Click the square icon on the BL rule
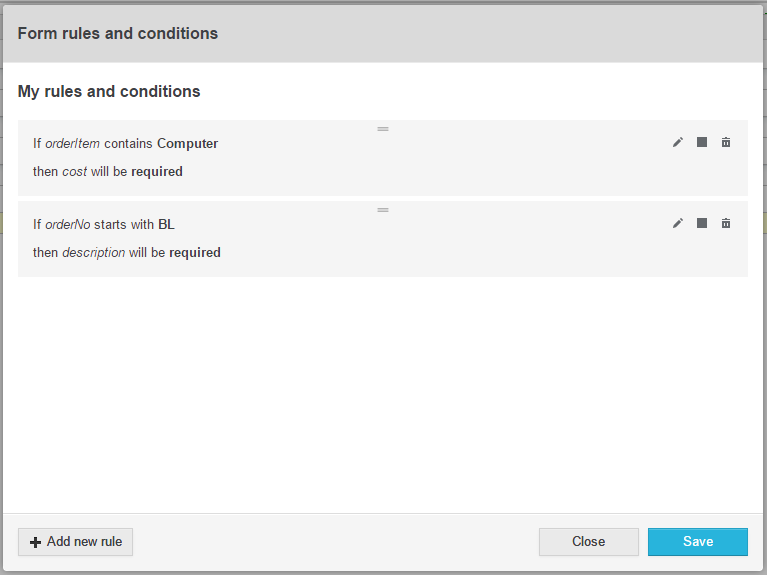 click(702, 223)
